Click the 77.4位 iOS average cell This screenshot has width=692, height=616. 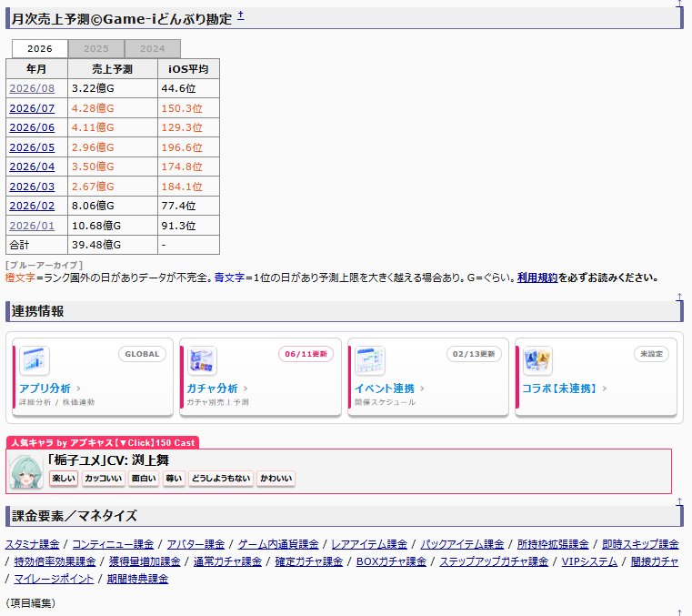tap(188, 206)
